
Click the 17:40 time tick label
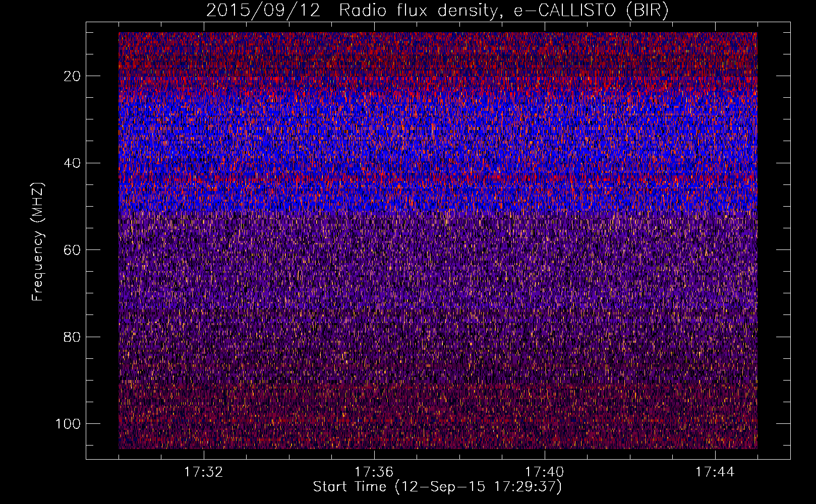[x=545, y=472]
